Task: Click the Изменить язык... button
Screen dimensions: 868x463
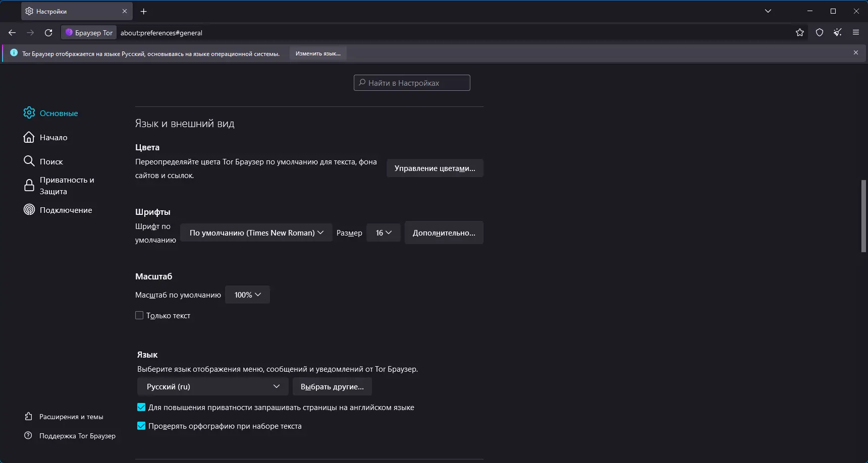Action: (318, 53)
